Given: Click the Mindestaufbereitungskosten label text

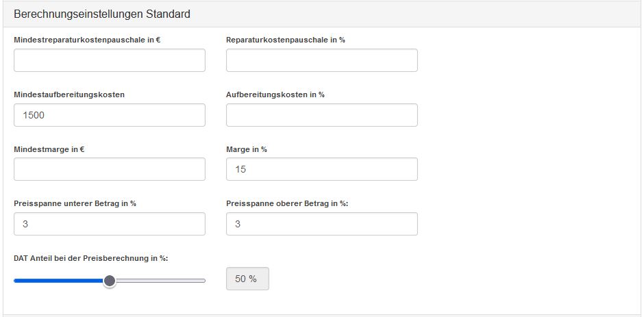Looking at the screenshot, I should [69, 94].
